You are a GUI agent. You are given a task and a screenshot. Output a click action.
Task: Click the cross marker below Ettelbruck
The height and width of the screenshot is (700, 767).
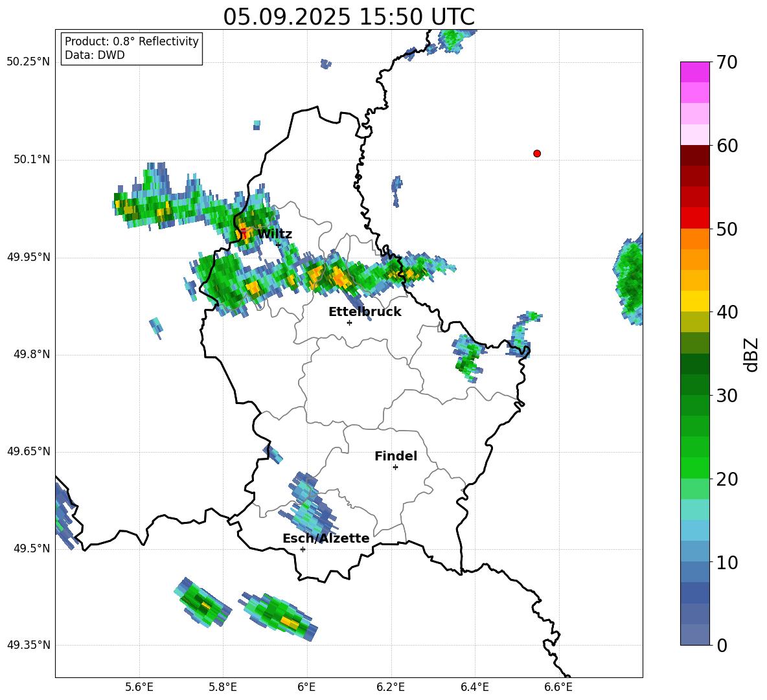pyautogui.click(x=349, y=322)
